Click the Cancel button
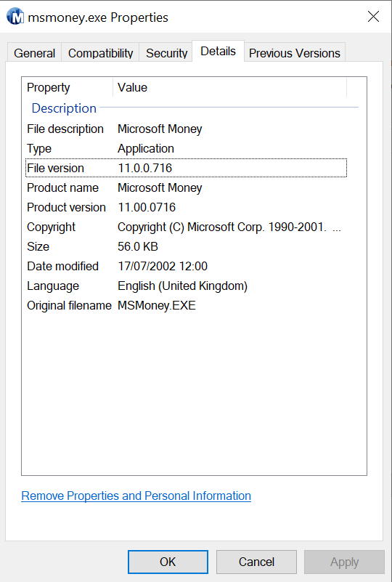Viewport: 392px width, 582px height. coord(257,562)
